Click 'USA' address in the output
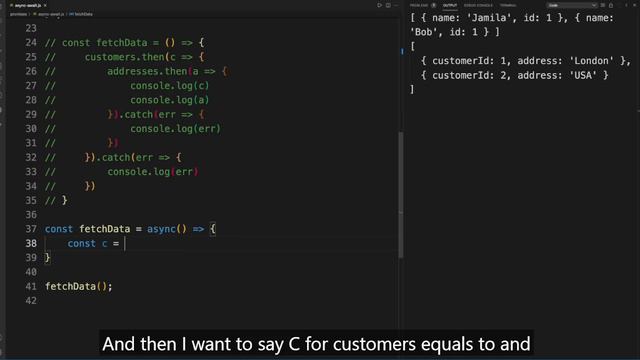 (x=583, y=75)
